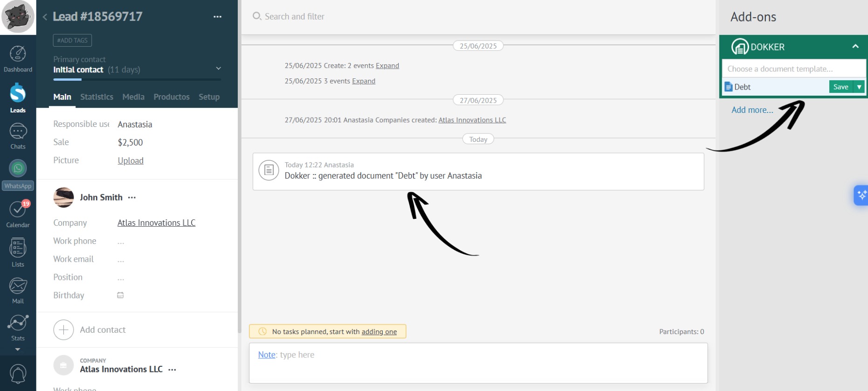The width and height of the screenshot is (868, 391).
Task: Save the Debt document
Action: pos(840,87)
